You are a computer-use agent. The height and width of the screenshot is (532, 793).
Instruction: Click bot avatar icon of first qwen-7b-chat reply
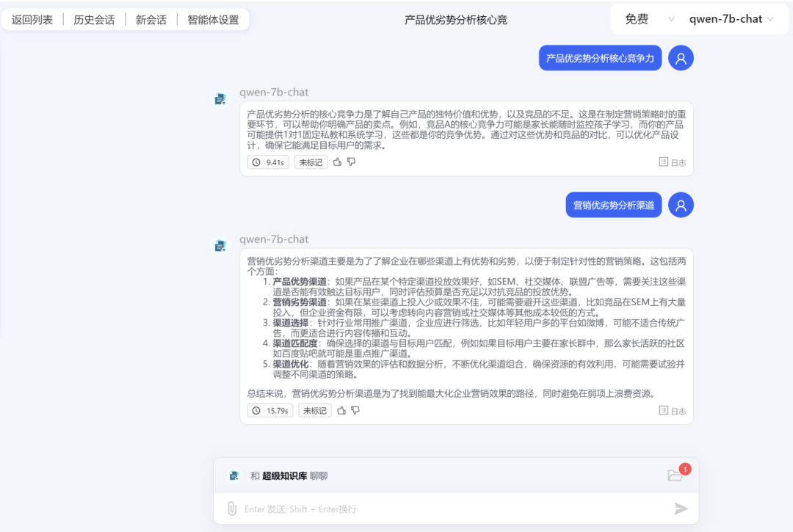pyautogui.click(x=220, y=99)
